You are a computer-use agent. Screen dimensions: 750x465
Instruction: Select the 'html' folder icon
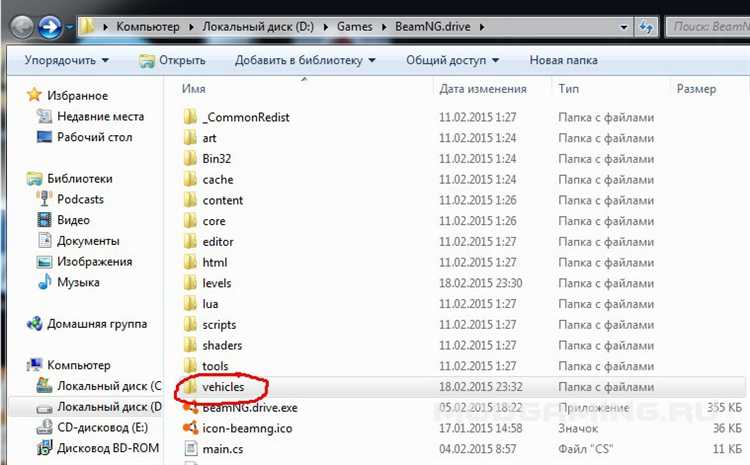point(190,262)
